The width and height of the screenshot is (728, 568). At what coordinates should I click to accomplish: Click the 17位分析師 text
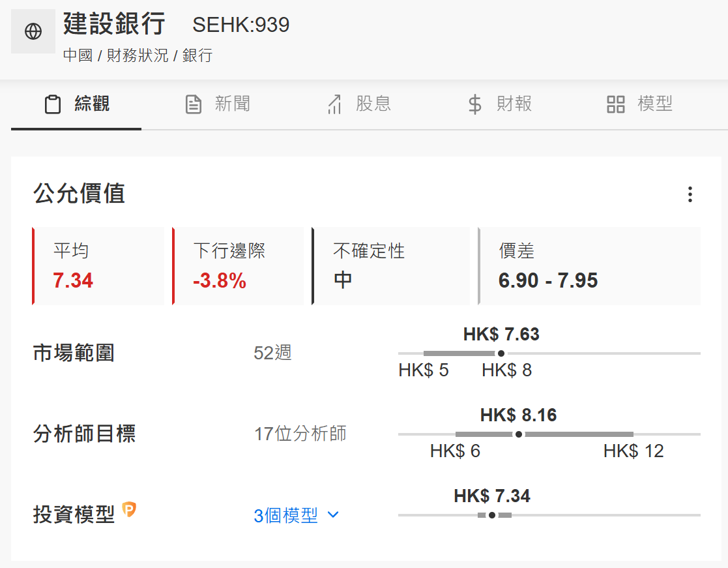tap(300, 434)
